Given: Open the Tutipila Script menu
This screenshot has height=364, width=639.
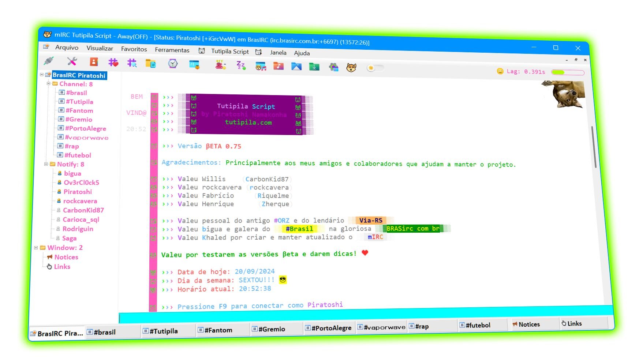Looking at the screenshot, I should (x=230, y=51).
